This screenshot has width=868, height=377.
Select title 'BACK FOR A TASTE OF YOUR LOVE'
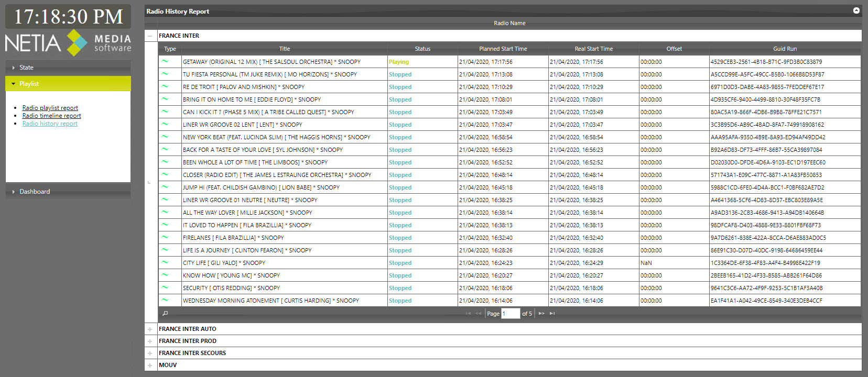click(263, 150)
